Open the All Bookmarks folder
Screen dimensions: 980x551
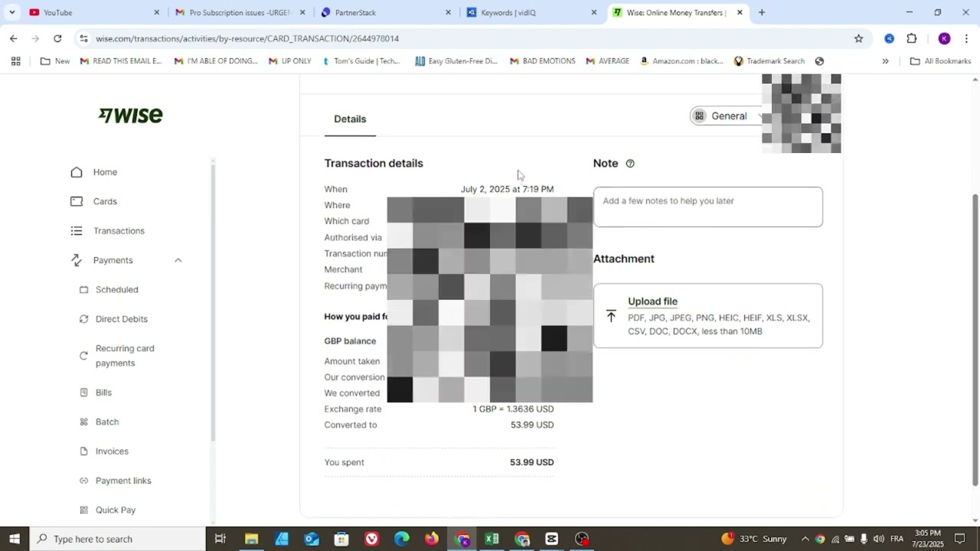940,61
